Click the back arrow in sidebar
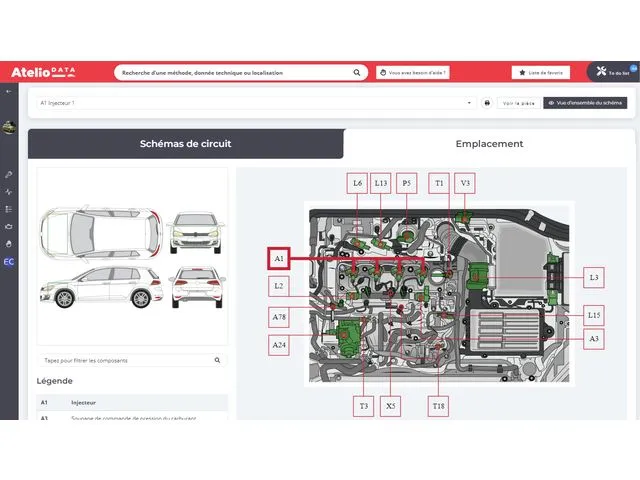 9,91
